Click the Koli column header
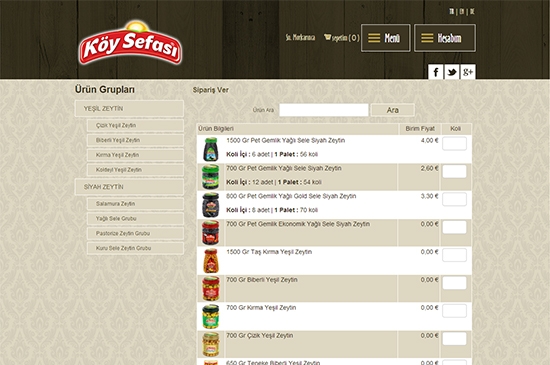The width and height of the screenshot is (550, 365). click(456, 129)
